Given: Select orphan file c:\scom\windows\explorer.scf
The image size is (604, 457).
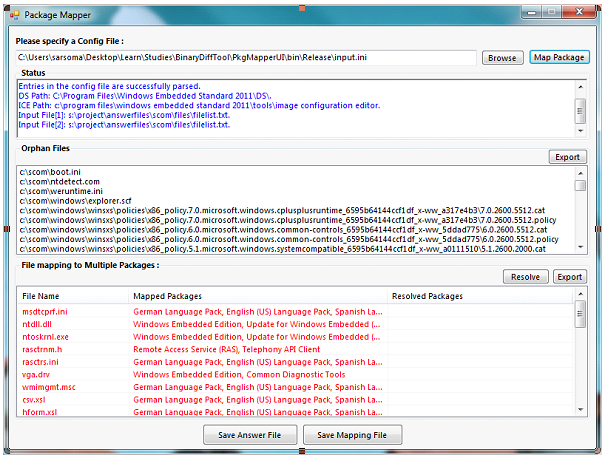Looking at the screenshot, I should click(76, 201).
